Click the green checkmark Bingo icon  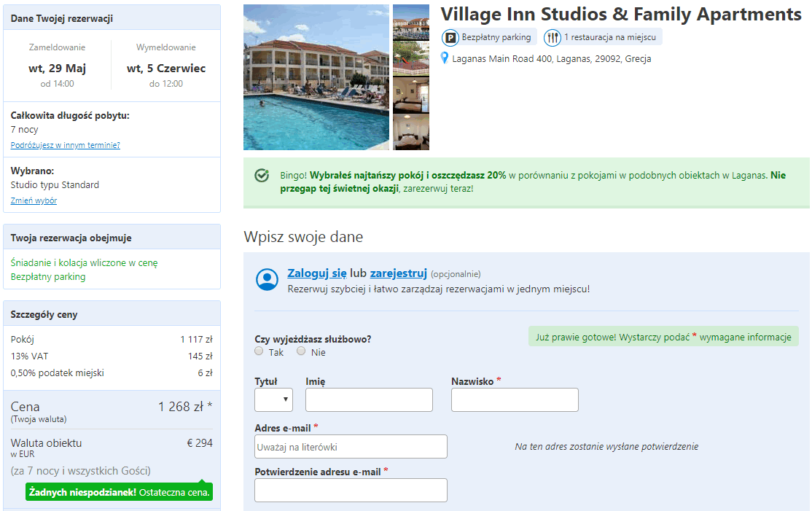262,176
